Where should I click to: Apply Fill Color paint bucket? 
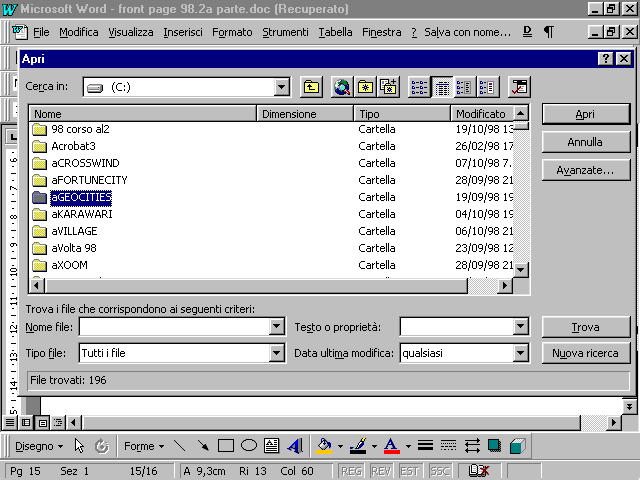pyautogui.click(x=324, y=446)
